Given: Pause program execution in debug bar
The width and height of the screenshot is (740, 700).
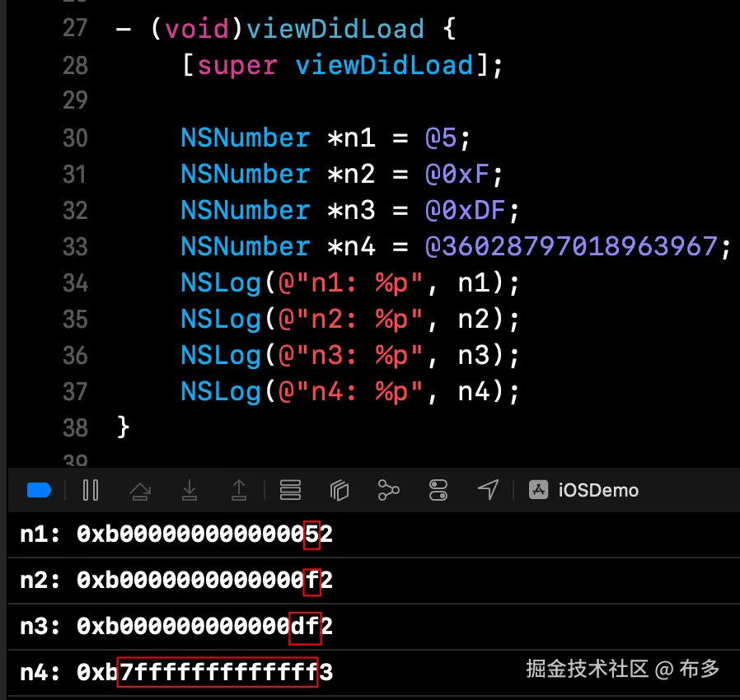Looking at the screenshot, I should pos(90,490).
